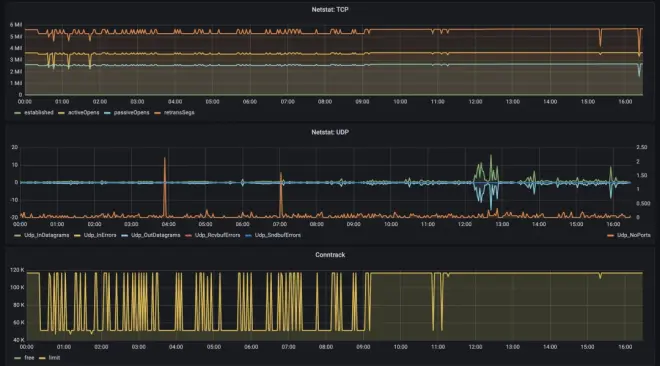Open the Netstat: UDP panel title menu
Screen dimensions: 660x366
[330, 132]
